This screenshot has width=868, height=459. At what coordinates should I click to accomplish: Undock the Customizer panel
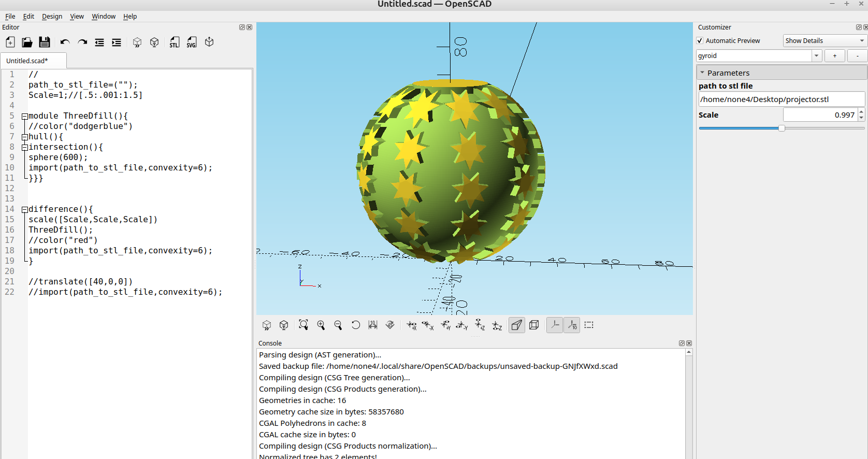(858, 27)
